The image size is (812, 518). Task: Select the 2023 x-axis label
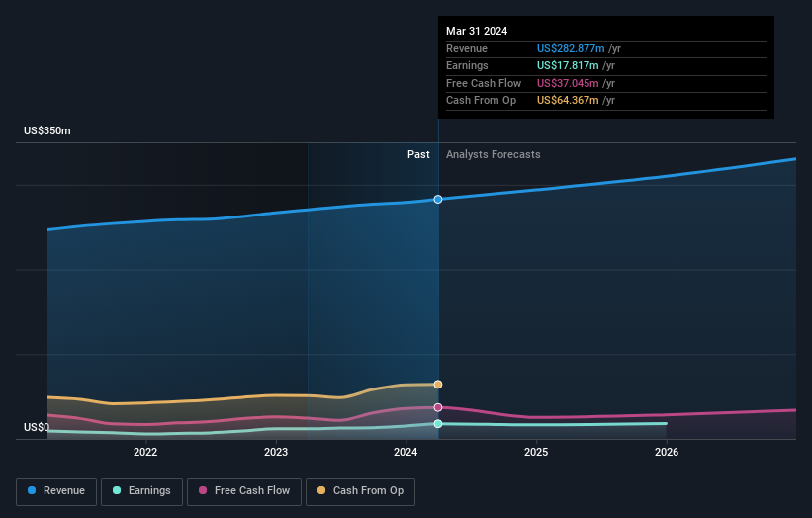coord(276,452)
